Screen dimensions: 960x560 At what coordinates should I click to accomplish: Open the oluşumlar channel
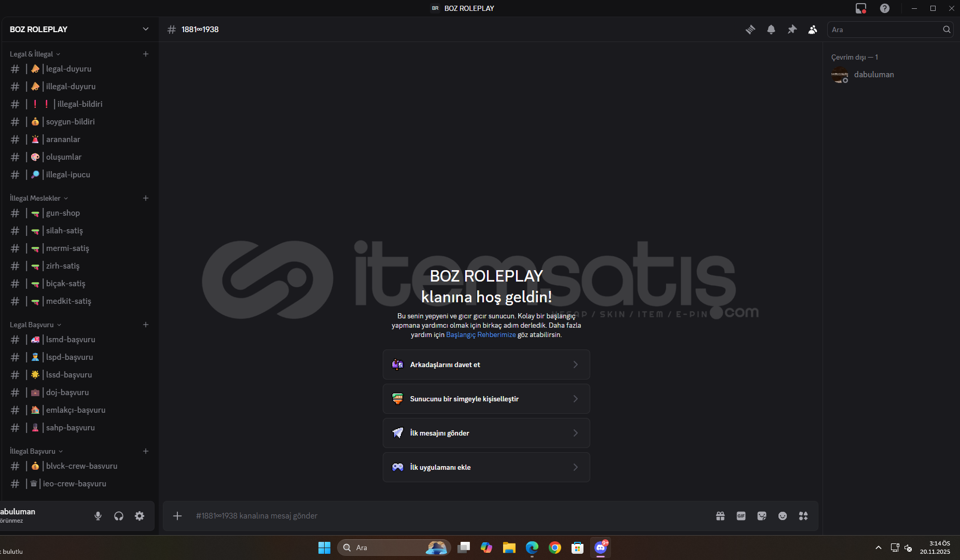click(79, 157)
